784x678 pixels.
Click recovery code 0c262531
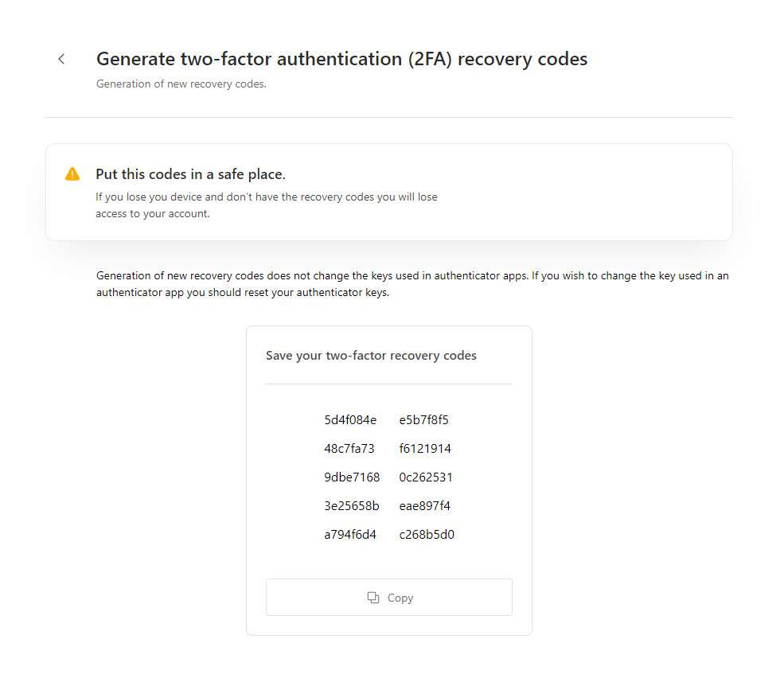coord(426,477)
